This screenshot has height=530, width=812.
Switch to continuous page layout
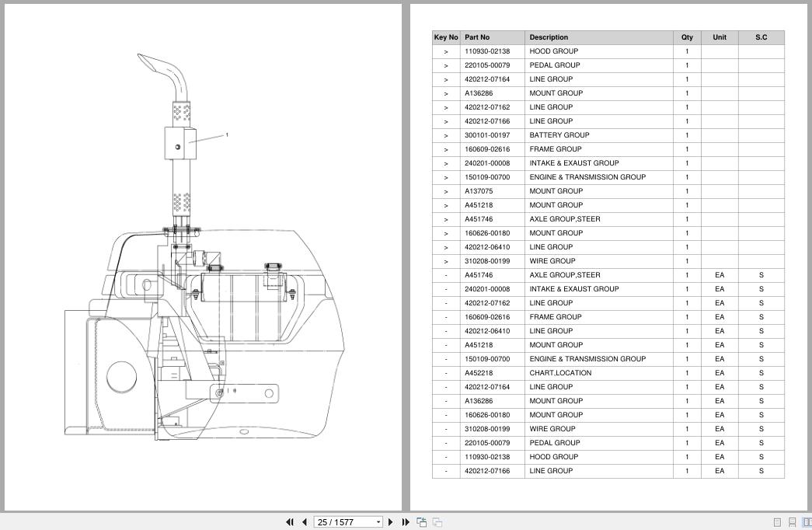point(792,522)
